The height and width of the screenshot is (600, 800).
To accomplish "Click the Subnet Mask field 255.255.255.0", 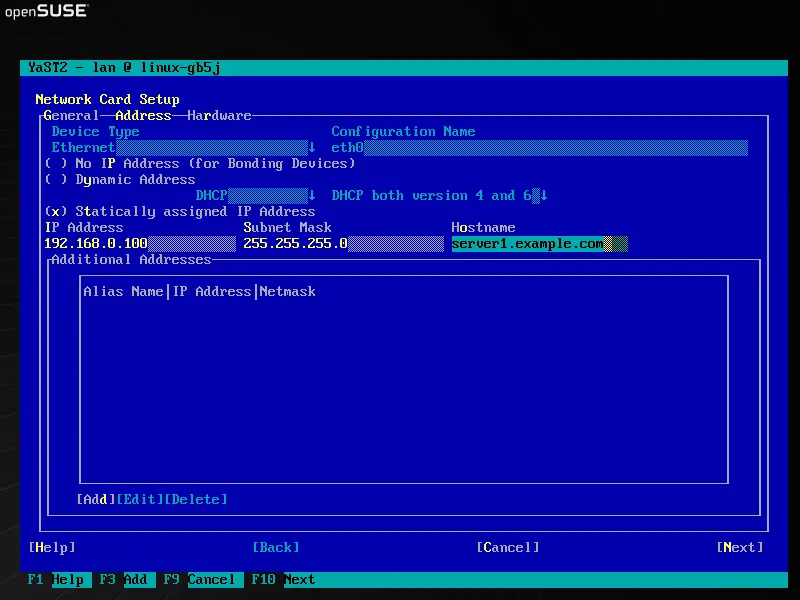I will tap(343, 244).
